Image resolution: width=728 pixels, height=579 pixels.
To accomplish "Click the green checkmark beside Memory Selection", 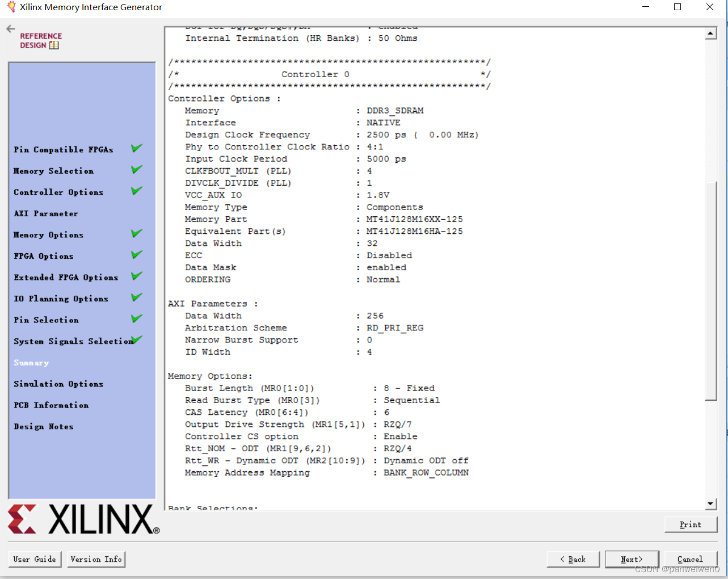I will [137, 169].
